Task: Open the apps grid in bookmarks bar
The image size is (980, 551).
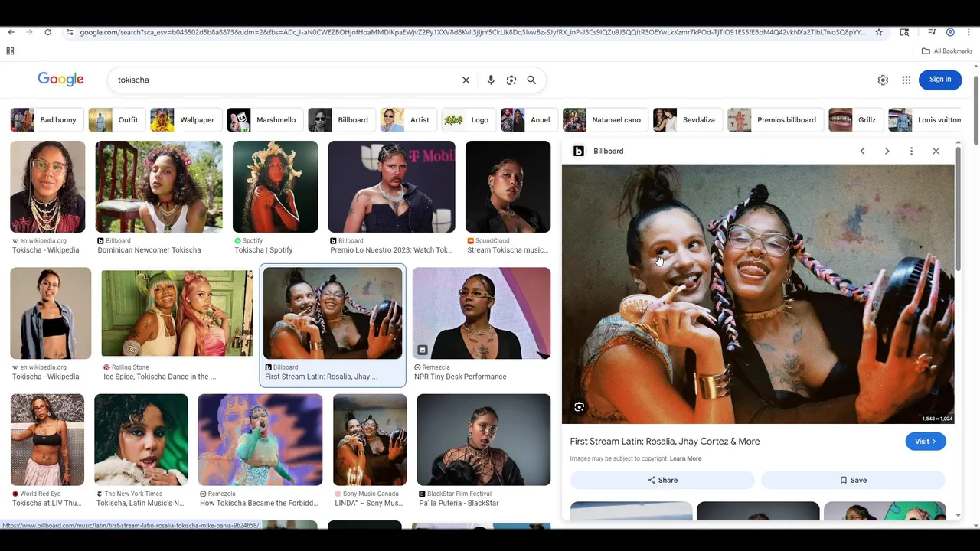Action: coord(10,51)
